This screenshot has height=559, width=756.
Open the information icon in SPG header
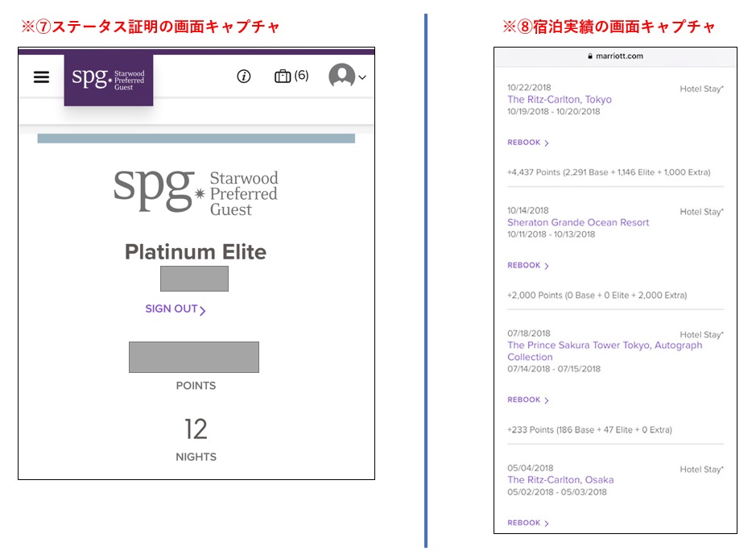pyautogui.click(x=243, y=77)
